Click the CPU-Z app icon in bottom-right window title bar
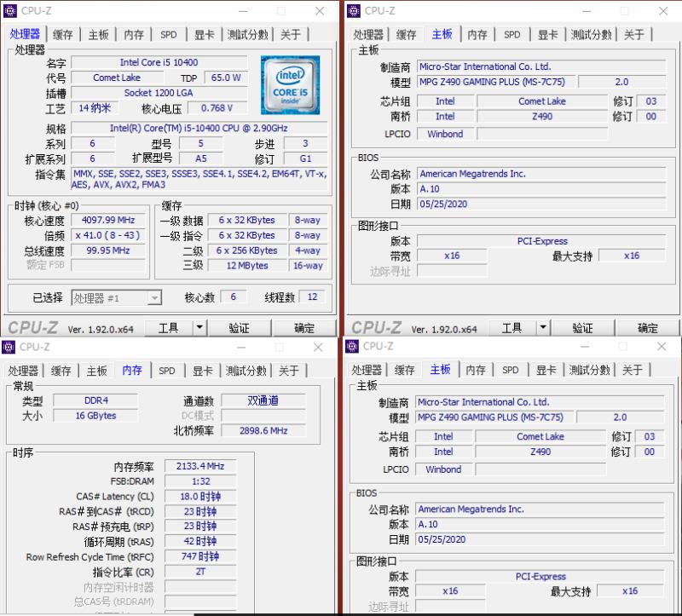The height and width of the screenshot is (616, 682). [x=352, y=347]
